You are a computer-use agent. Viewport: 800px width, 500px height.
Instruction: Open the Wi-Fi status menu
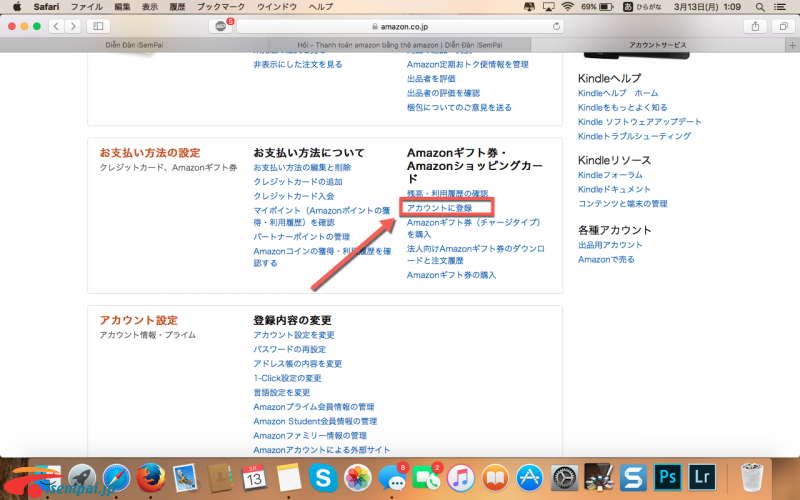click(567, 7)
